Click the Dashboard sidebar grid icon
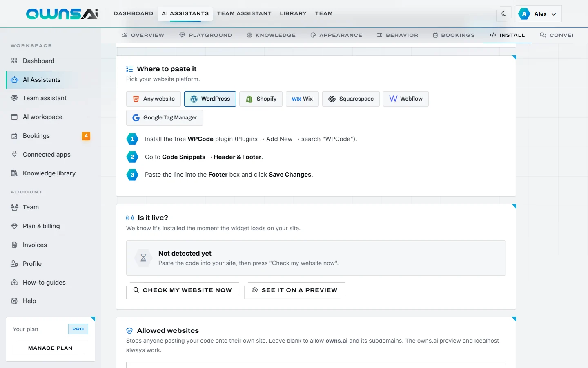This screenshot has width=588, height=368. pyautogui.click(x=14, y=61)
